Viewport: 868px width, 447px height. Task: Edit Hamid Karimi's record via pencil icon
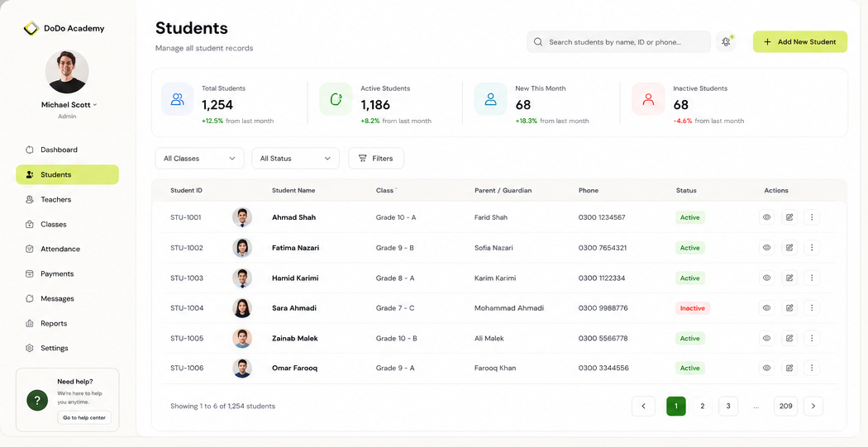coord(789,278)
